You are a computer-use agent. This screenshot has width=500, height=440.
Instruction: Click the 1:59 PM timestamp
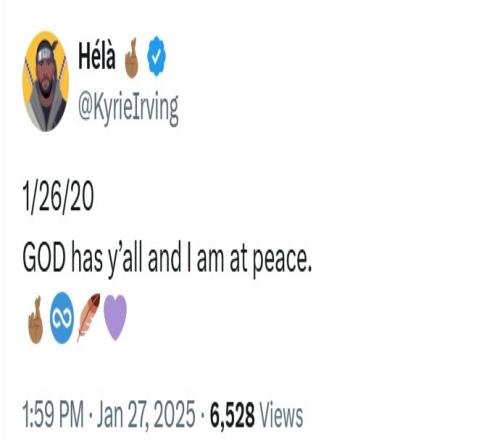(53, 414)
